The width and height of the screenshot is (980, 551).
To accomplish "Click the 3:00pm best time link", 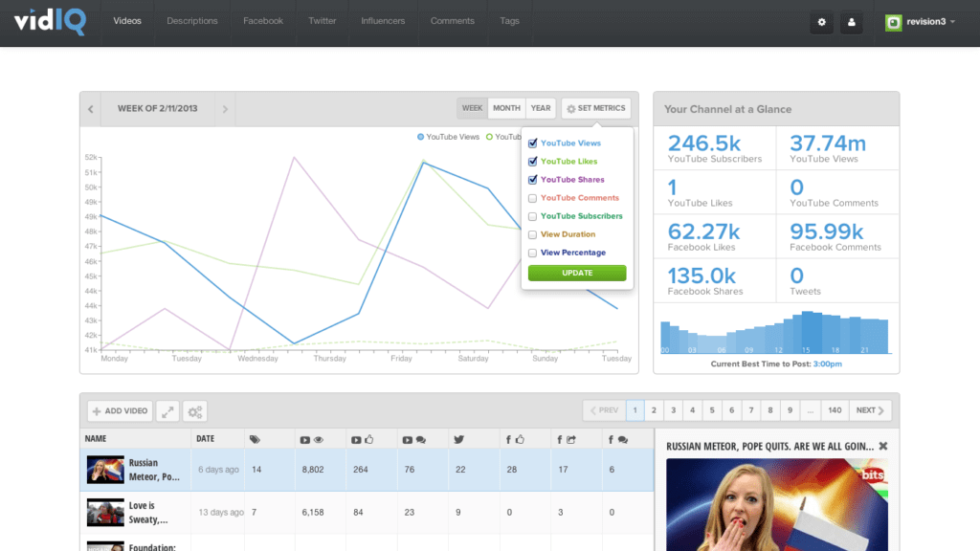I will [828, 364].
